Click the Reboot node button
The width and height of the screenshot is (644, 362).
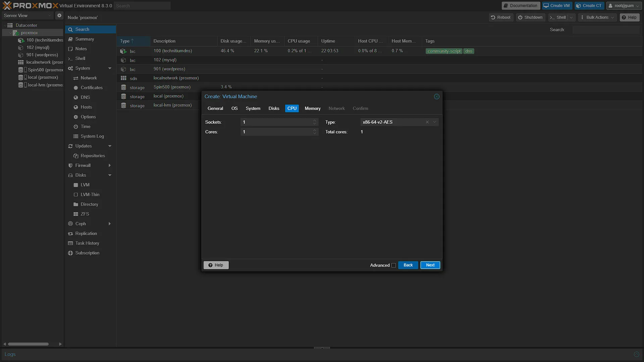click(501, 17)
